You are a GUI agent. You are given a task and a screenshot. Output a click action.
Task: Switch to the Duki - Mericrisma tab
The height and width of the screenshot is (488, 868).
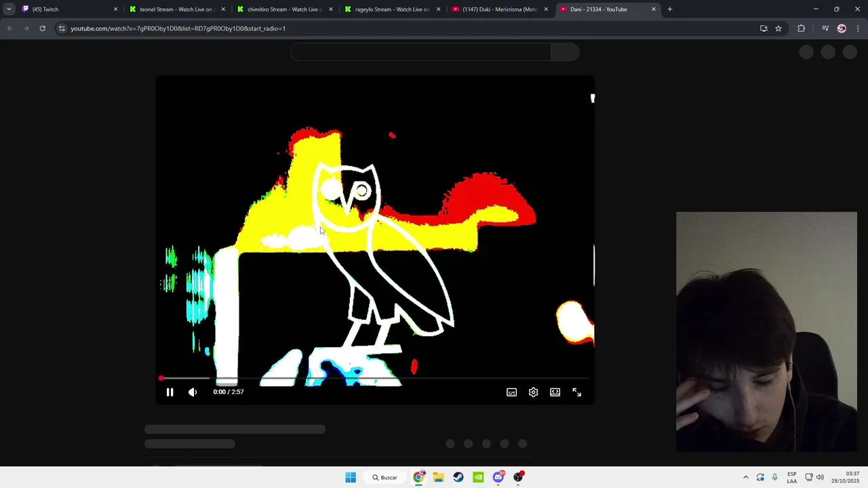point(499,9)
